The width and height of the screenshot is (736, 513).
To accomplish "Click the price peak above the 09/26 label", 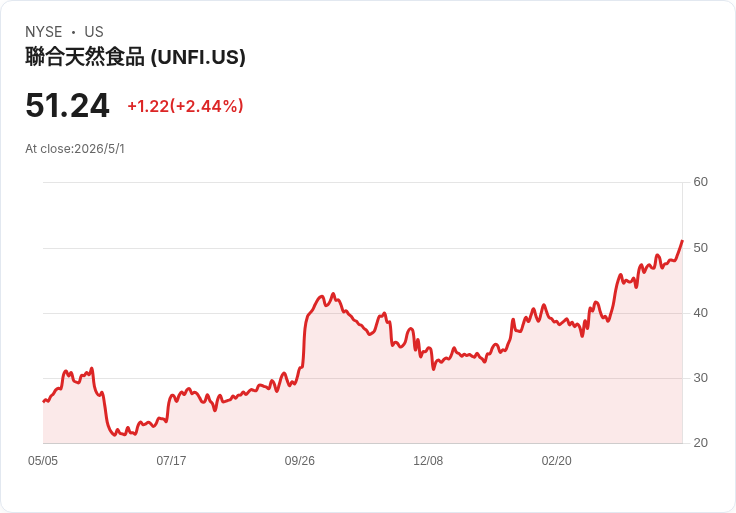I will [x=333, y=294].
